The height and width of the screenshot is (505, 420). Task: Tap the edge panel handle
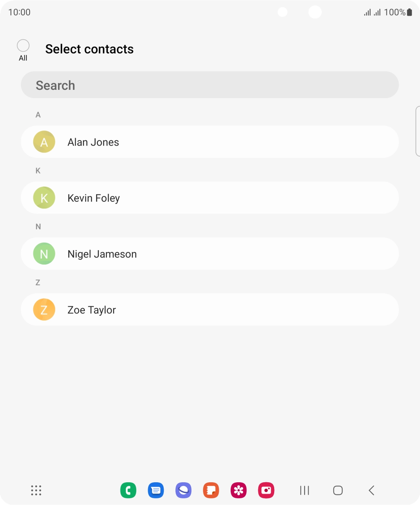pos(417,131)
